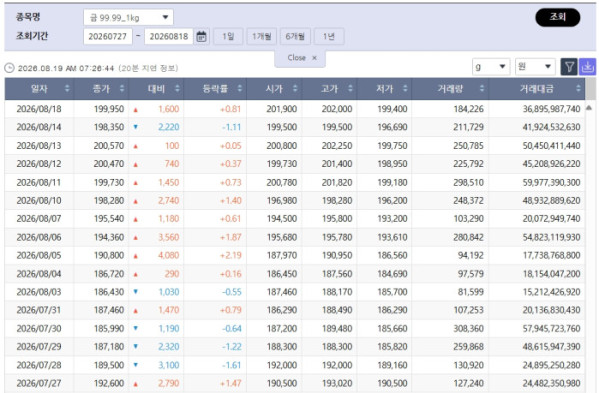Click the 조회 search button
This screenshot has width=599, height=393.
557,17
